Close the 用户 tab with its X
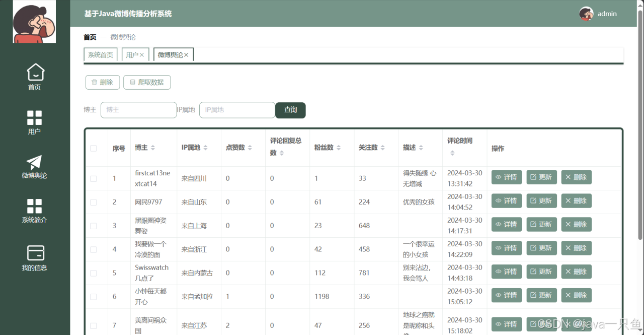The height and width of the screenshot is (335, 644). click(142, 55)
